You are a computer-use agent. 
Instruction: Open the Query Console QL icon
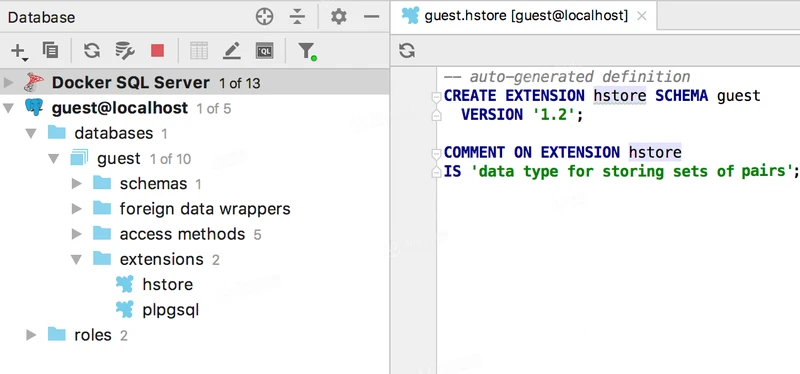coord(264,51)
